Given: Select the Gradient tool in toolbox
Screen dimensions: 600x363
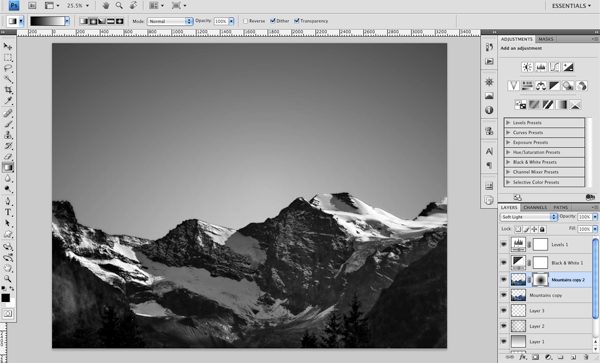Looking at the screenshot, I should click(x=8, y=167).
